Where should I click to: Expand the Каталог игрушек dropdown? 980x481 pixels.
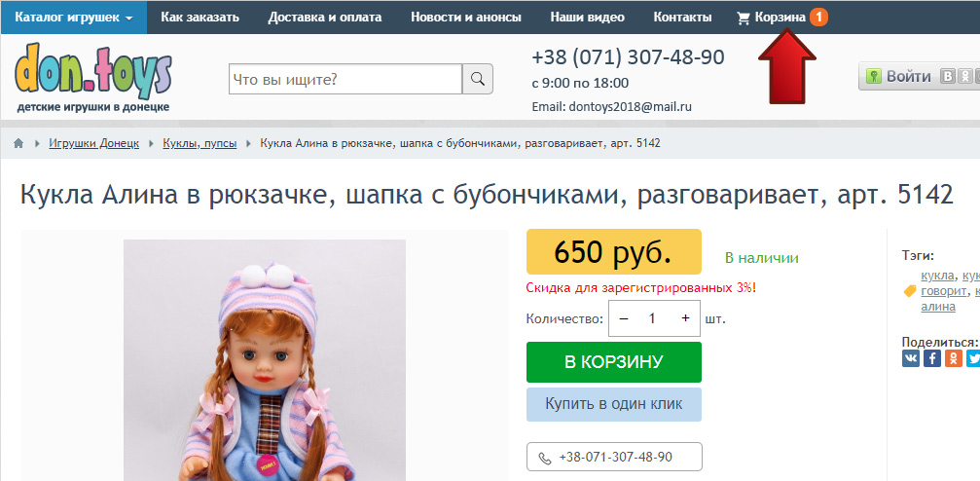[74, 17]
